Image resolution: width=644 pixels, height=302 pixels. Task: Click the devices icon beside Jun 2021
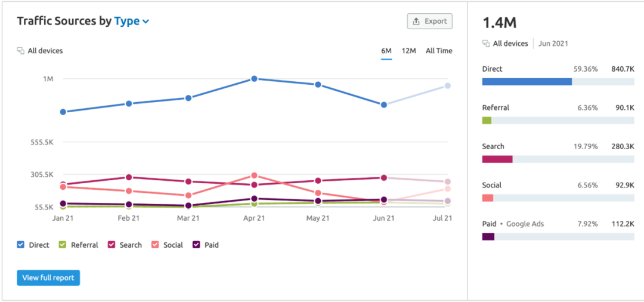(x=486, y=44)
